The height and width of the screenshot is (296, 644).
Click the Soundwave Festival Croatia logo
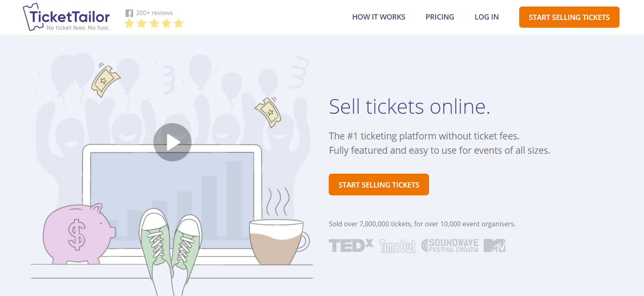tap(450, 245)
